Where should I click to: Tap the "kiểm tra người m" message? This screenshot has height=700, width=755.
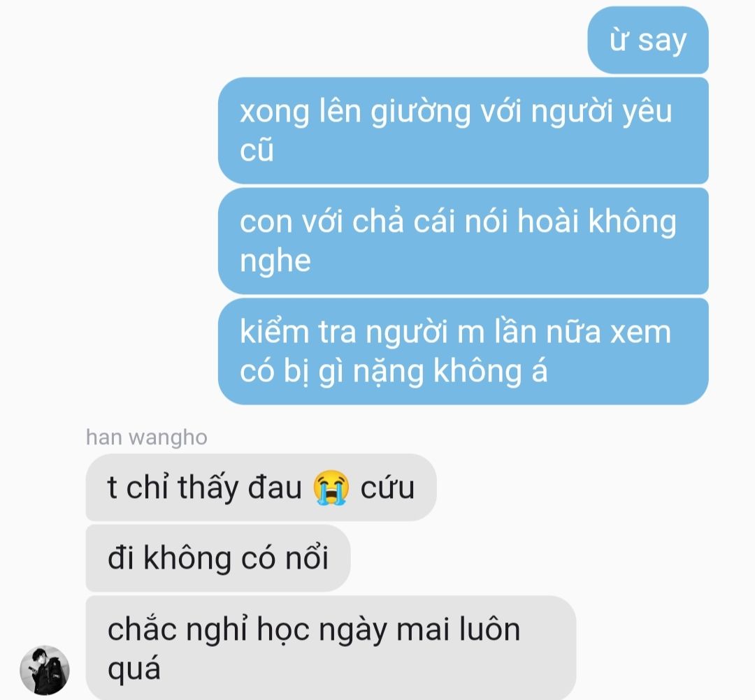click(x=463, y=351)
